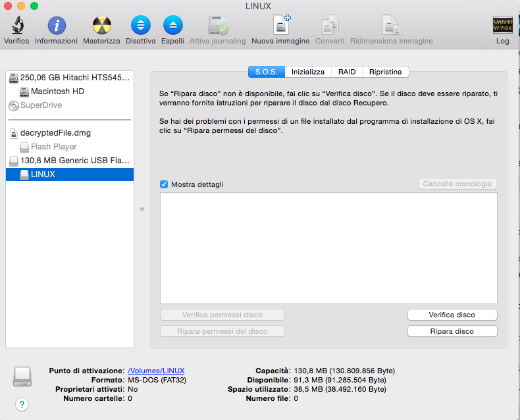
Task: Select the Macintosh HD volume
Action: click(x=57, y=92)
